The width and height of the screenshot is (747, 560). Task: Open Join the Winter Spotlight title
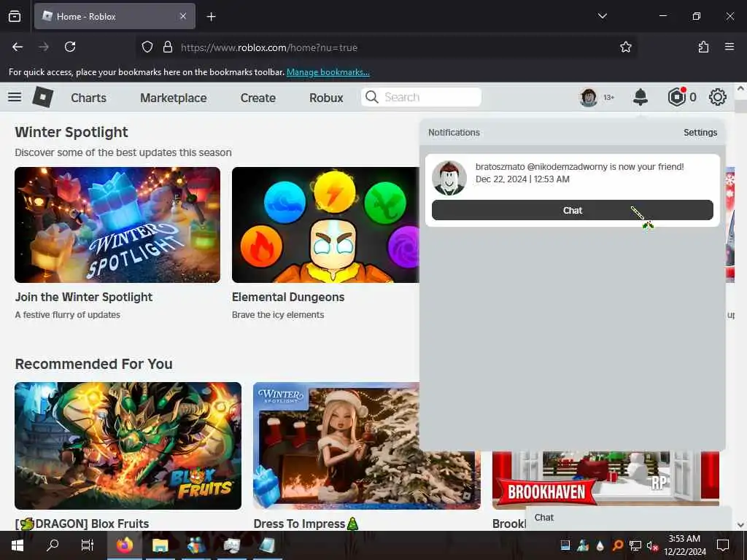tap(83, 297)
